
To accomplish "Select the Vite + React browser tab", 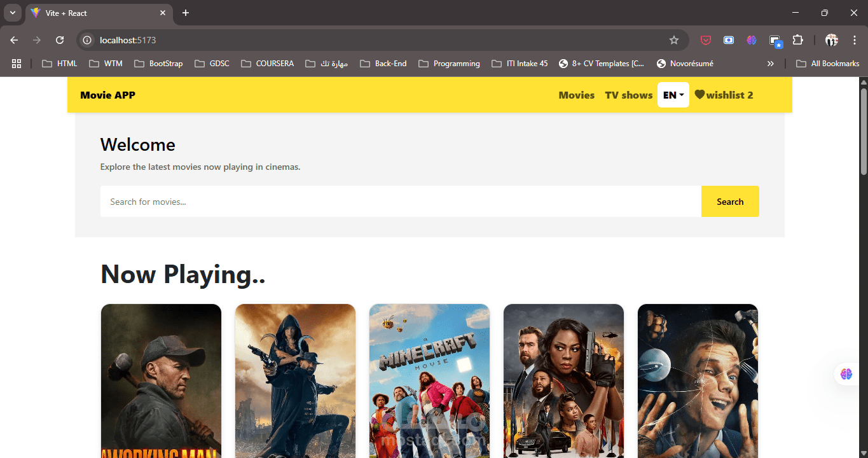I will [99, 13].
